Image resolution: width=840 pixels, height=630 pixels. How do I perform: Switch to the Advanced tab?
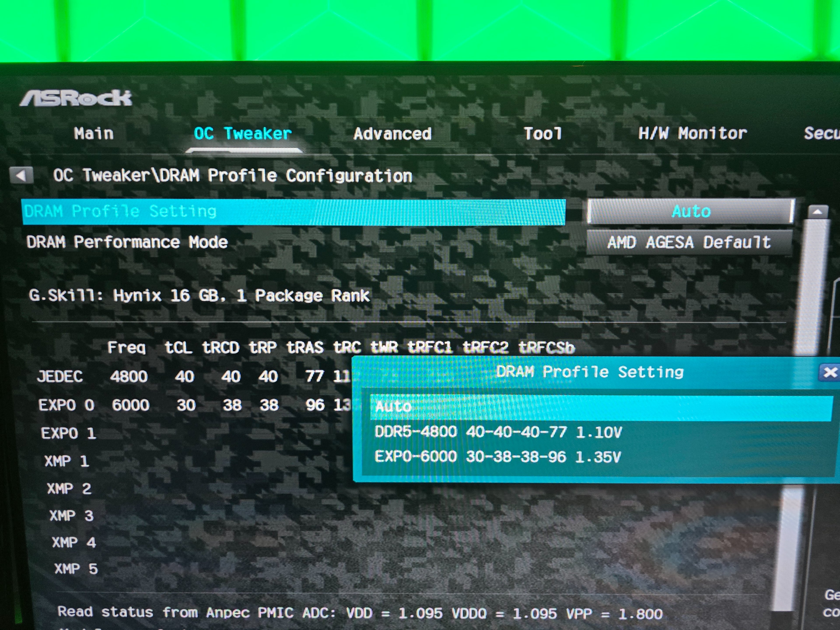pos(392,134)
